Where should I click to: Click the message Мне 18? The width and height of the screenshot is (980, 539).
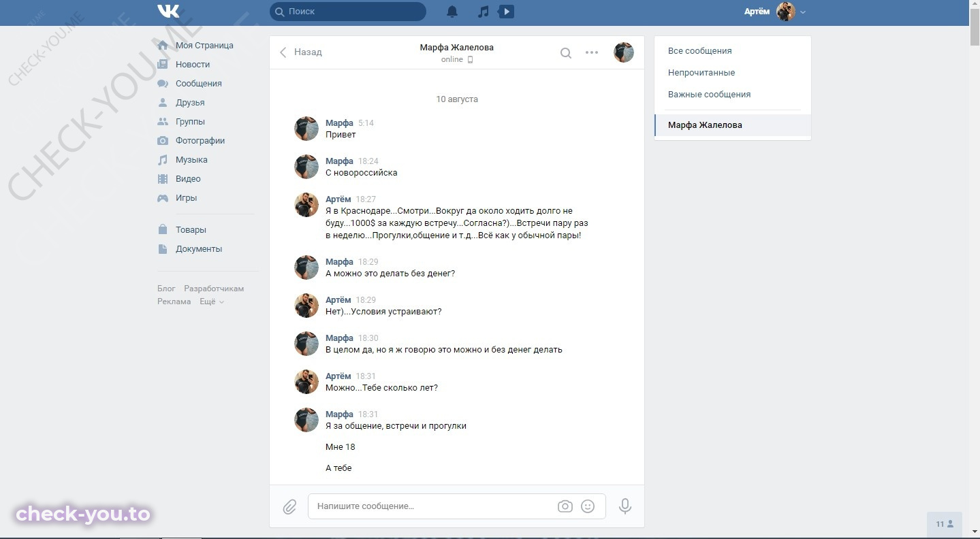click(341, 447)
